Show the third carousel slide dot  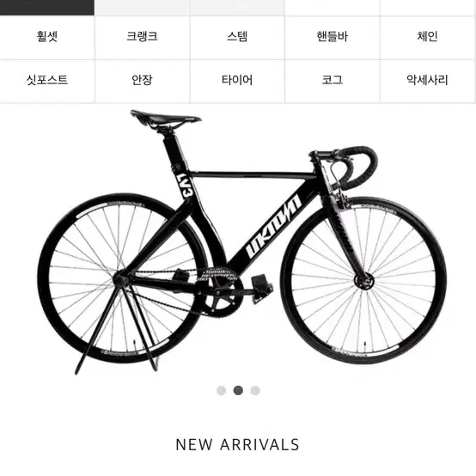255,390
